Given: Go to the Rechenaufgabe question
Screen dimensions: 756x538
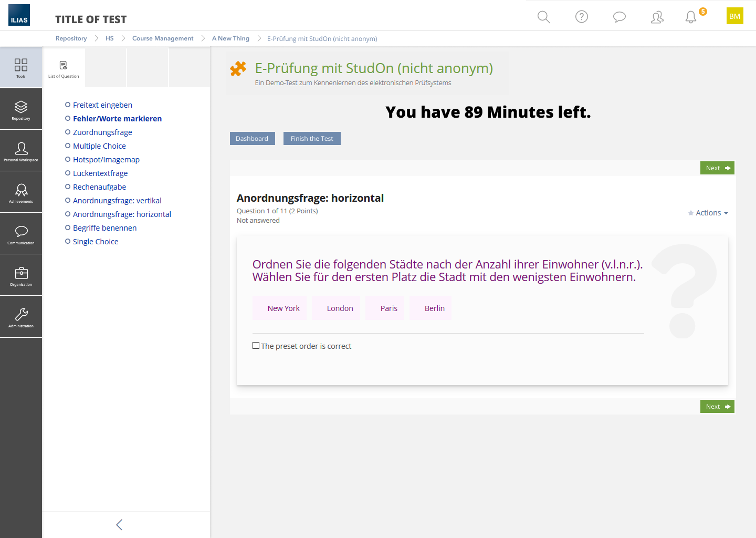Looking at the screenshot, I should [99, 187].
